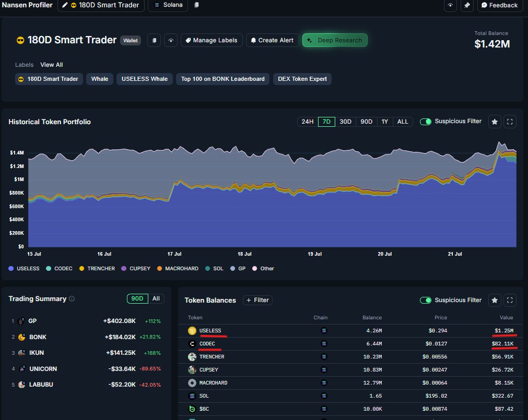Toggle Other series in chart legend
This screenshot has width=528, height=420.
click(x=263, y=269)
